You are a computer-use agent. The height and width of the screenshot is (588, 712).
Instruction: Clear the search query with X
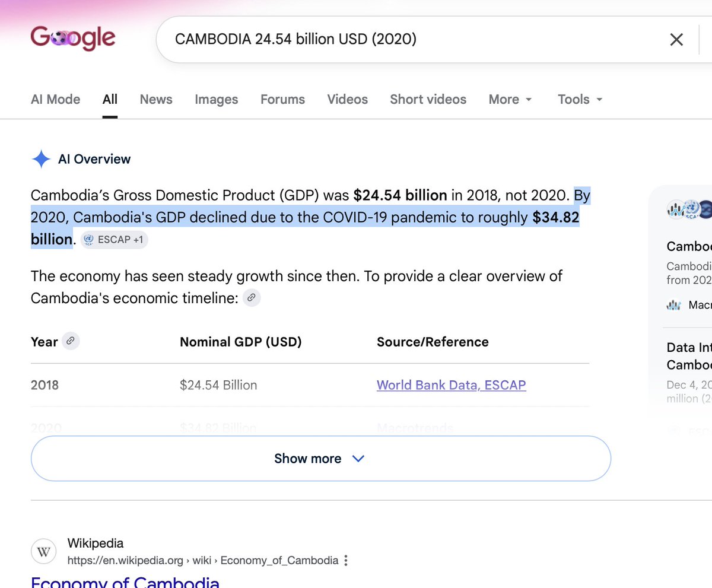(676, 40)
